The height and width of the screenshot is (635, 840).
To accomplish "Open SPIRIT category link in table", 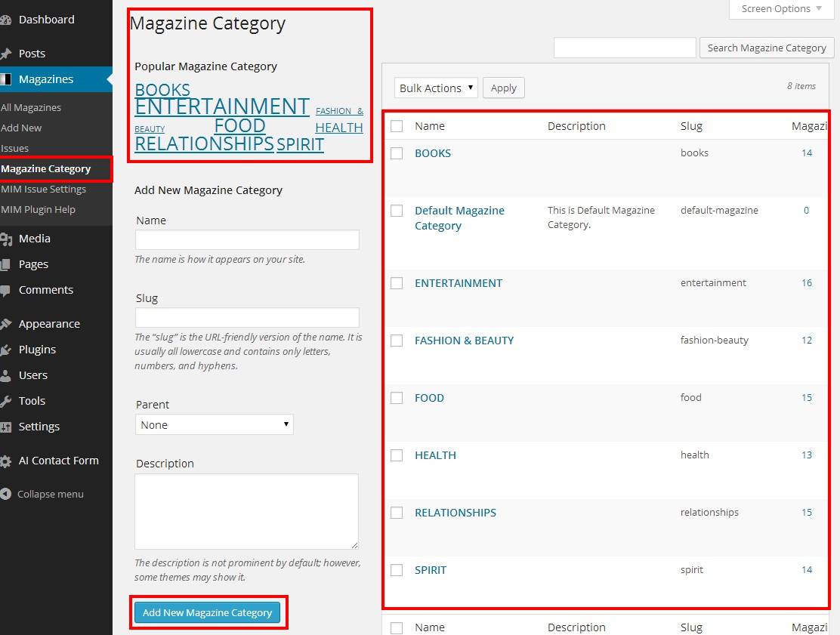I will (x=430, y=570).
